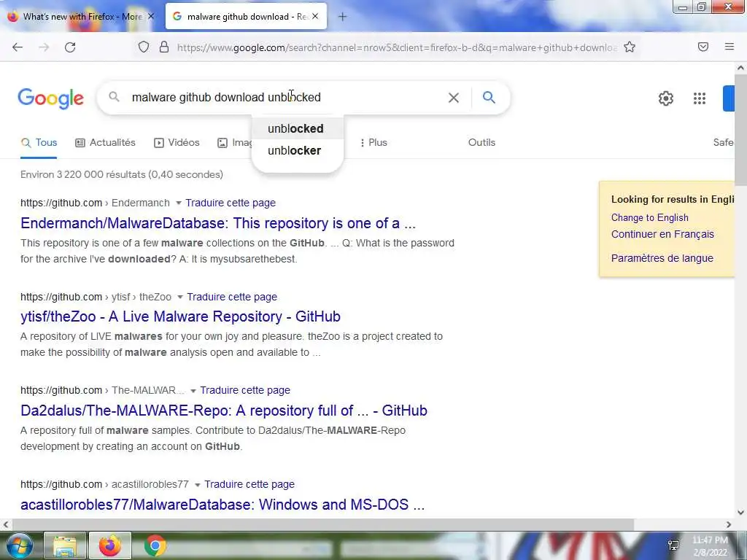
Task: Open the Vidéos results tab
Action: point(177,143)
